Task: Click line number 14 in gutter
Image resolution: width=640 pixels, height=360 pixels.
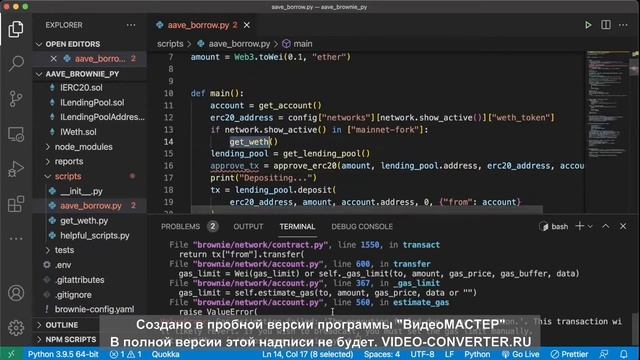Action: [169, 142]
